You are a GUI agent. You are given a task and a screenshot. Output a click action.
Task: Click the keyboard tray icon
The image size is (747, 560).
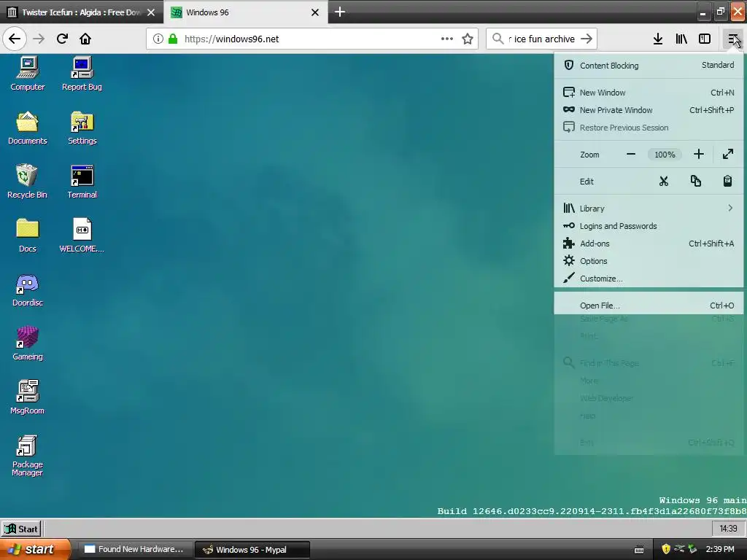639,550
